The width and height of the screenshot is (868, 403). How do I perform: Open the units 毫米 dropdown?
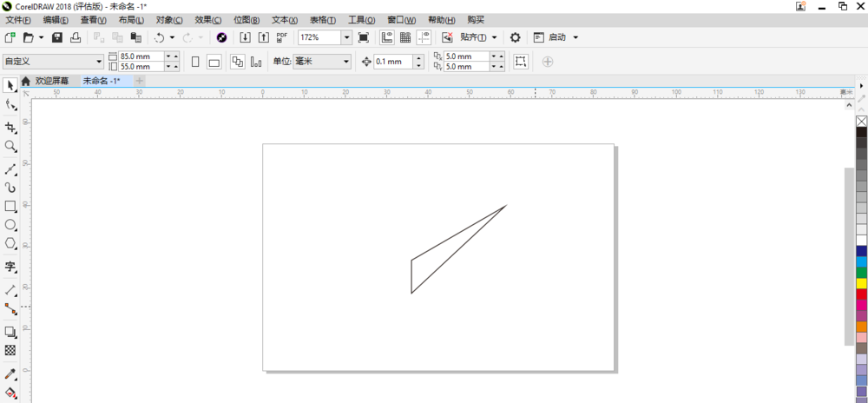345,62
